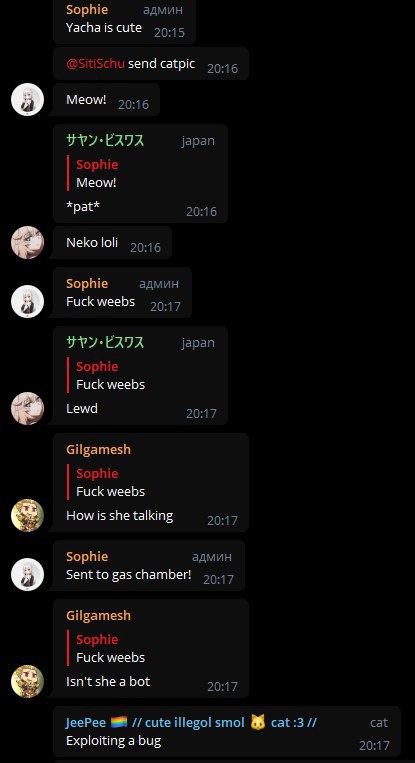Click Gilgamesh's avatar beside How is she talking

tap(27, 515)
